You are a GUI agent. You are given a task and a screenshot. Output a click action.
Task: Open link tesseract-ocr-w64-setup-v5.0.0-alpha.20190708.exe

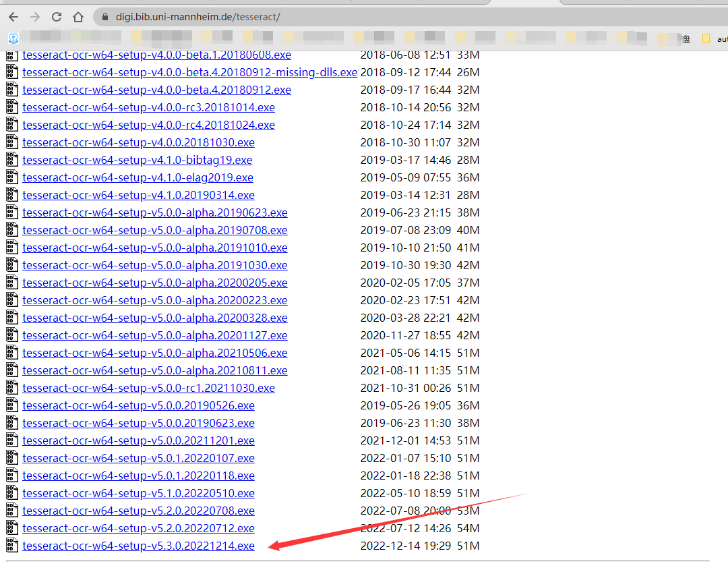click(155, 230)
